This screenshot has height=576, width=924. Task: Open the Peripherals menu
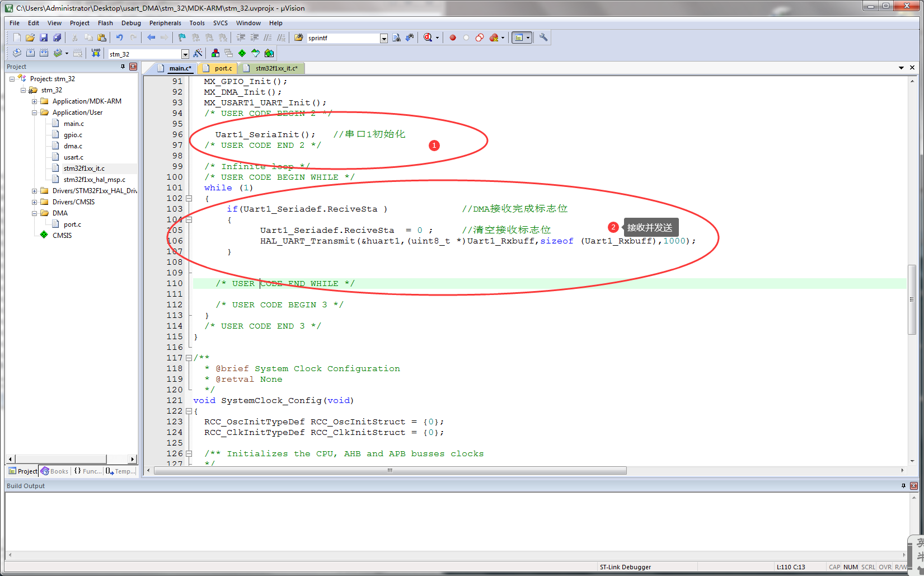[165, 23]
